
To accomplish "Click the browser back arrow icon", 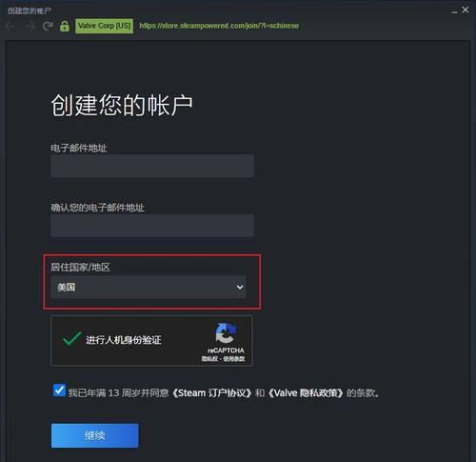I will 10,26.
